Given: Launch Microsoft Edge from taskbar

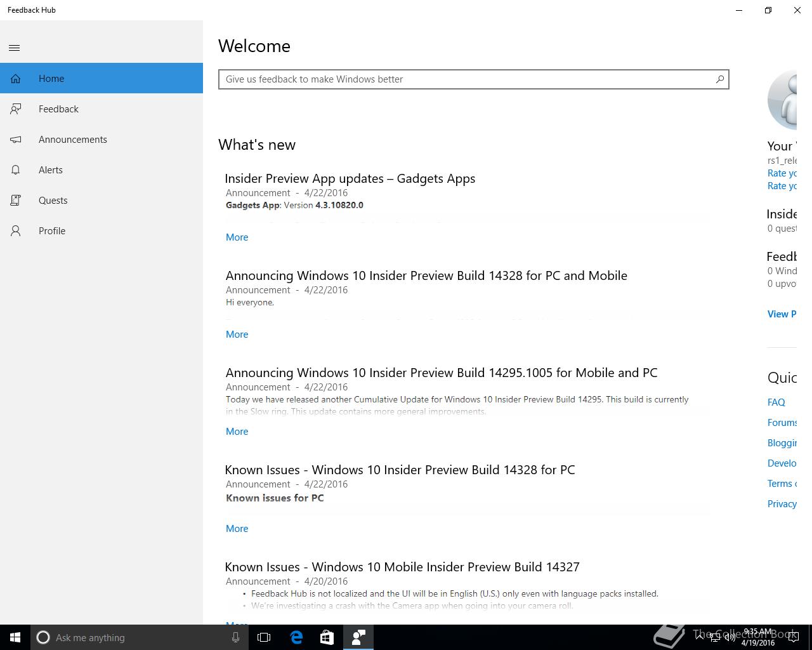Looking at the screenshot, I should (296, 637).
